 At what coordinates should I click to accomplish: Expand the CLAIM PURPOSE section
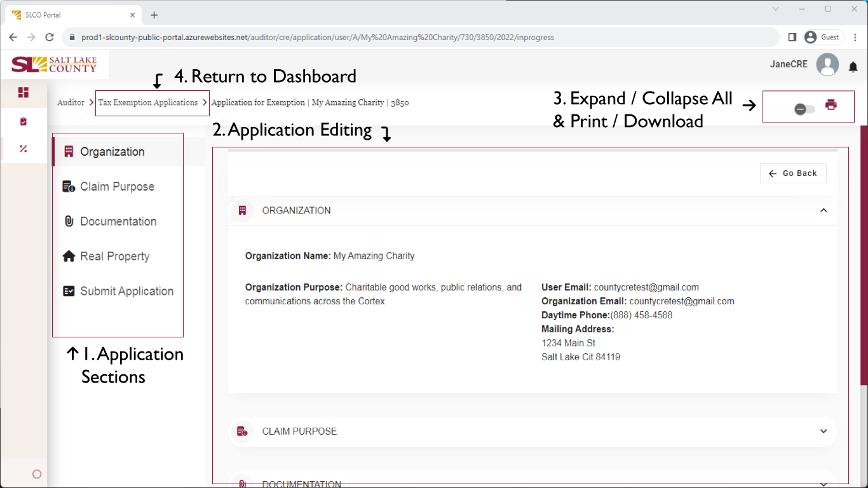pyautogui.click(x=824, y=431)
